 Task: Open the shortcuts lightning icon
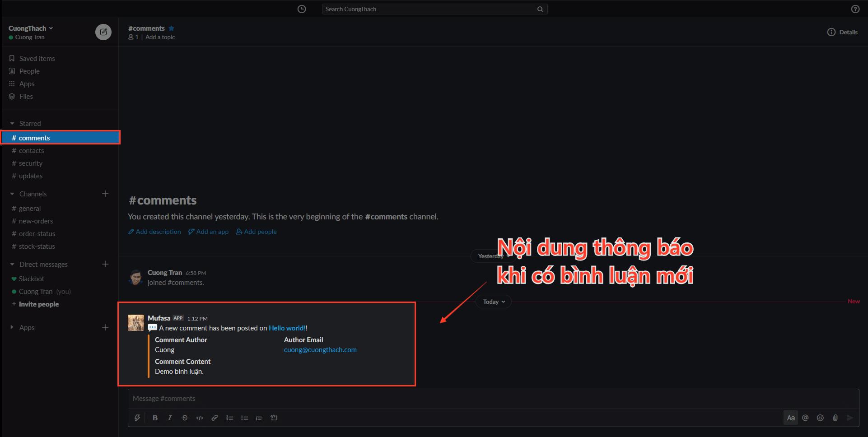[x=137, y=418]
